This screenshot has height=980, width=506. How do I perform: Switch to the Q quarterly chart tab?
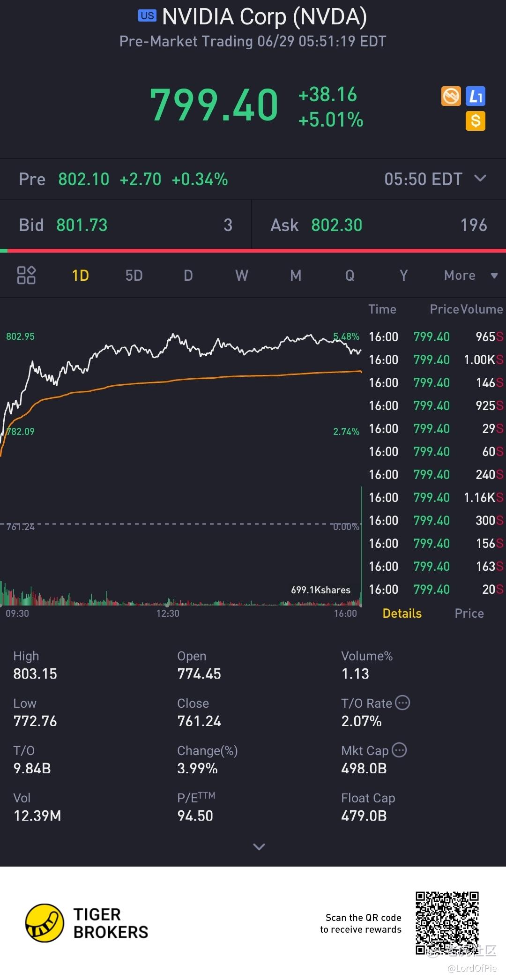[x=350, y=275]
